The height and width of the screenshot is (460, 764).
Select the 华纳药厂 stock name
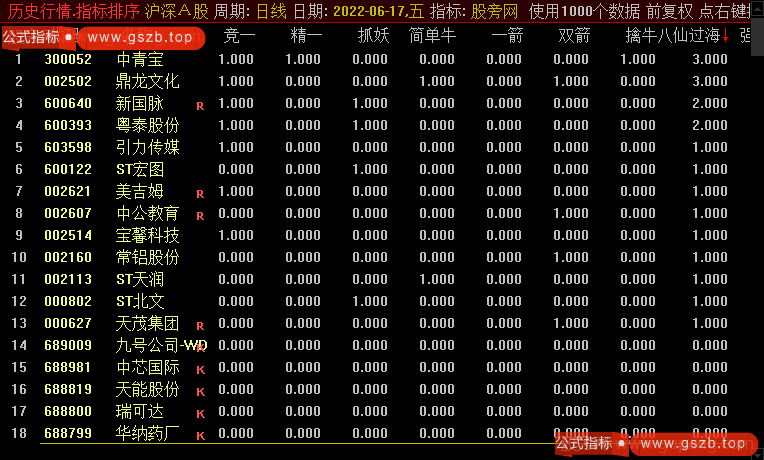coord(148,435)
